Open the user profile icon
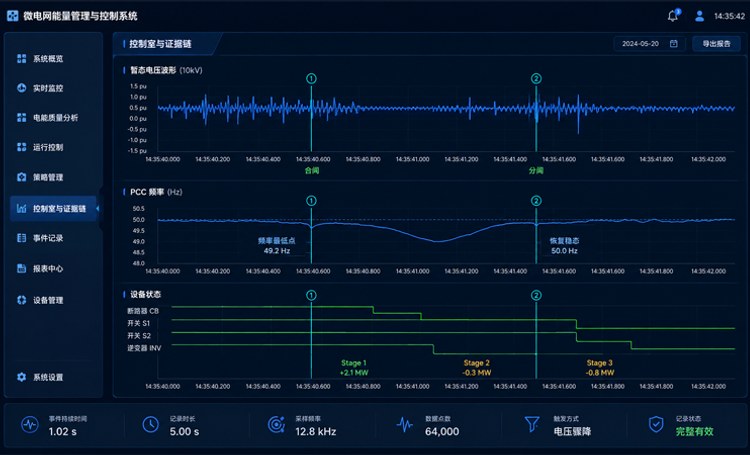Viewport: 750px width, 455px height. [699, 16]
